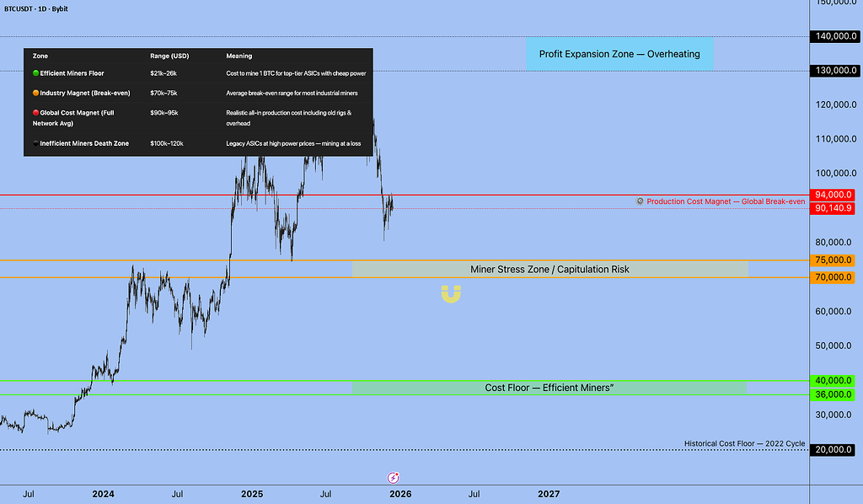Click the orange dot beside Industry Magnet

pos(35,93)
